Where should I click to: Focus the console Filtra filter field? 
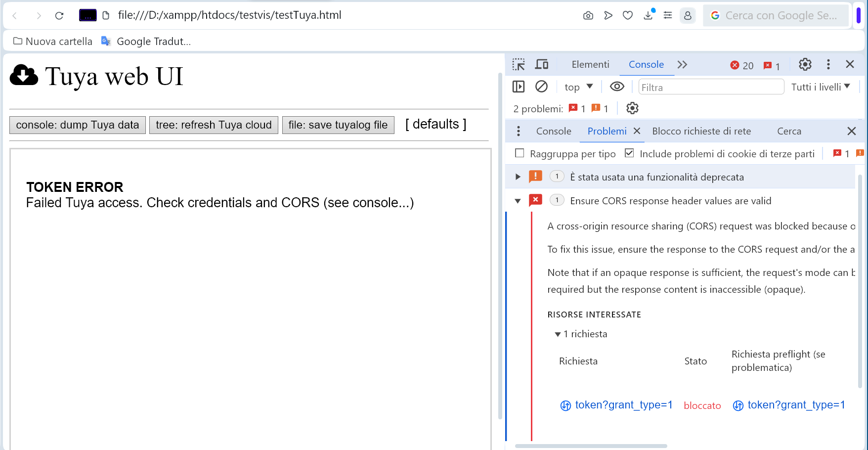point(711,87)
